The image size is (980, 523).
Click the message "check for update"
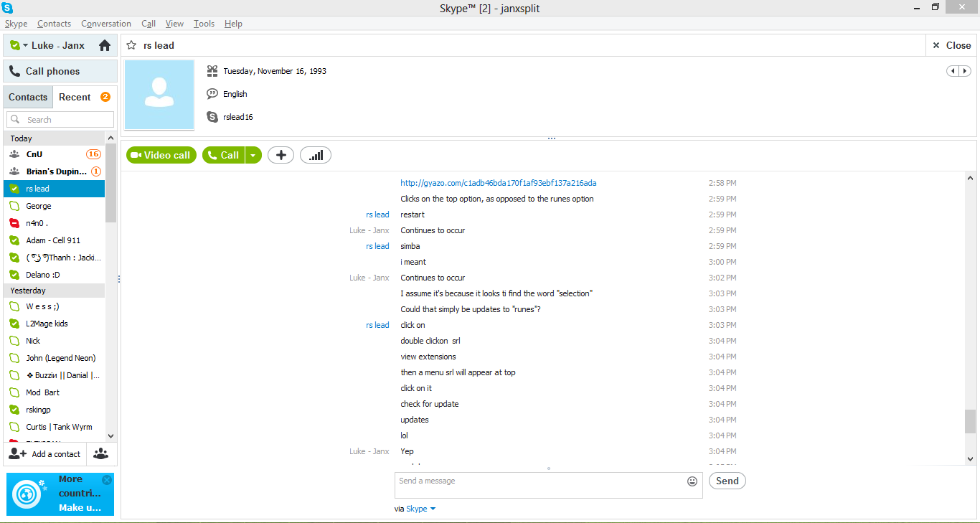click(x=430, y=404)
